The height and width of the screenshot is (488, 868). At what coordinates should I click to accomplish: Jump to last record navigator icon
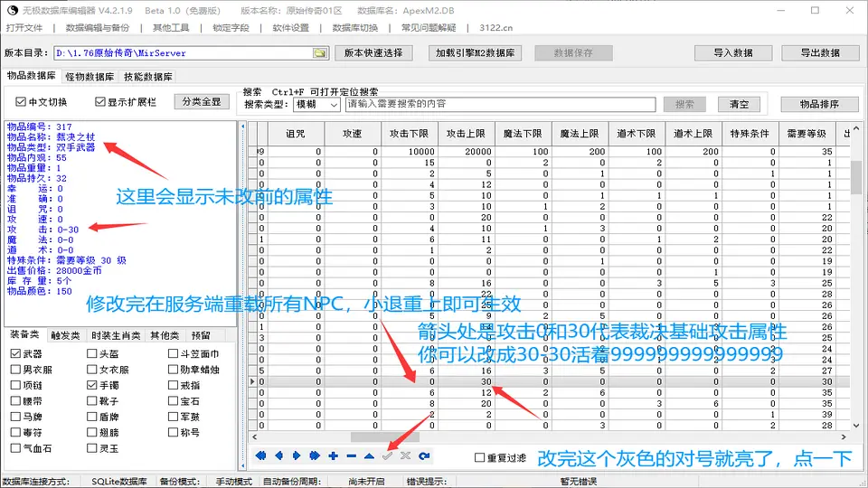(315, 455)
